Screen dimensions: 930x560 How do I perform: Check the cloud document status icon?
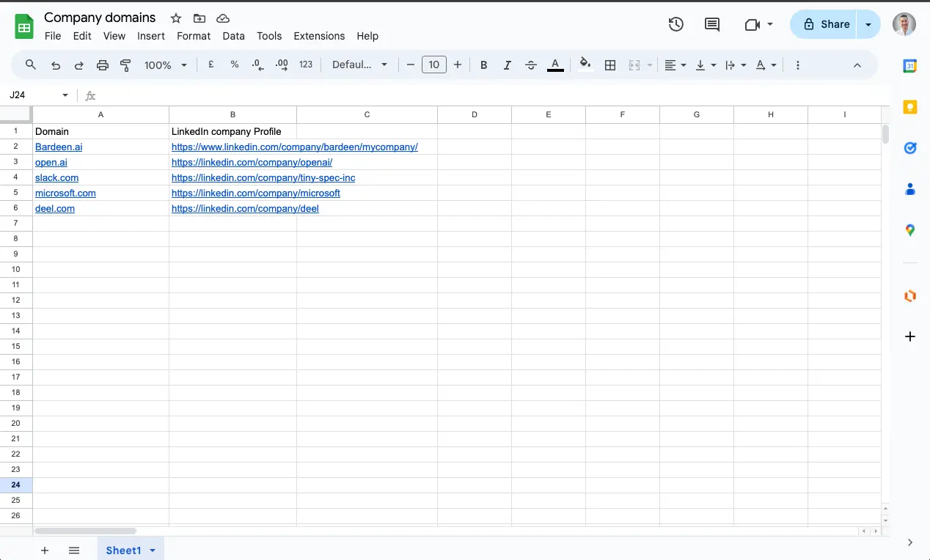click(223, 18)
